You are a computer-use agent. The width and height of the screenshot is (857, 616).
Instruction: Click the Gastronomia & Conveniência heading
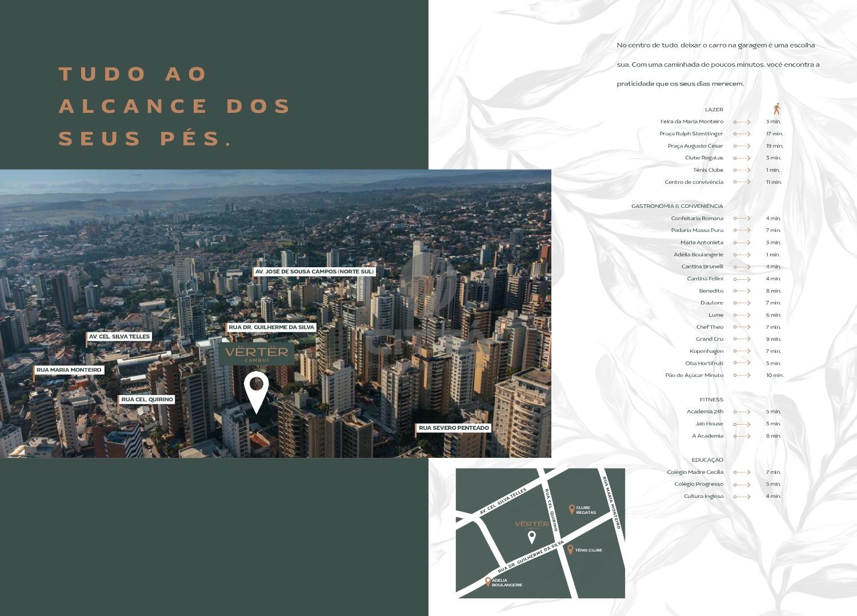tap(677, 206)
